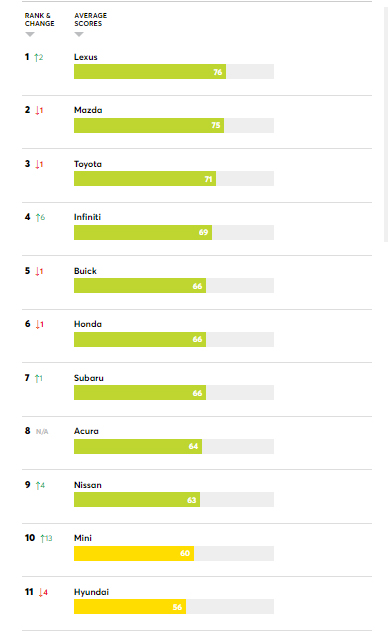The width and height of the screenshot is (388, 633).
Task: Sort by Average Scores arrow
Action: [79, 35]
